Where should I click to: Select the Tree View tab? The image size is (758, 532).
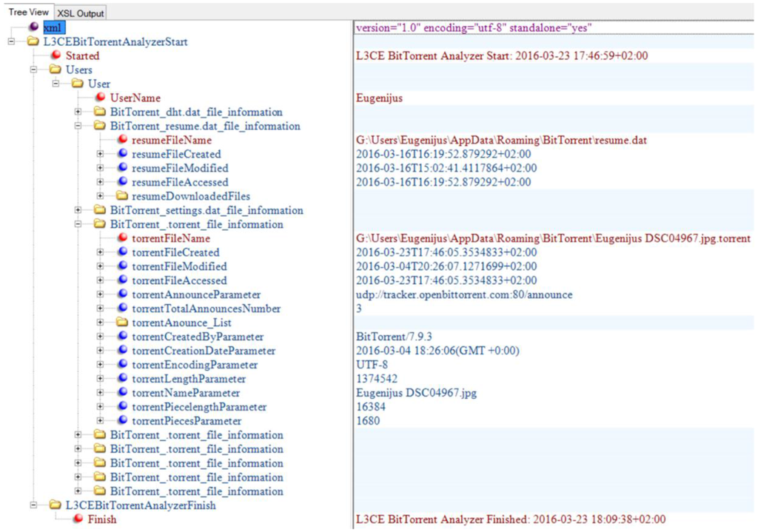[x=29, y=13]
